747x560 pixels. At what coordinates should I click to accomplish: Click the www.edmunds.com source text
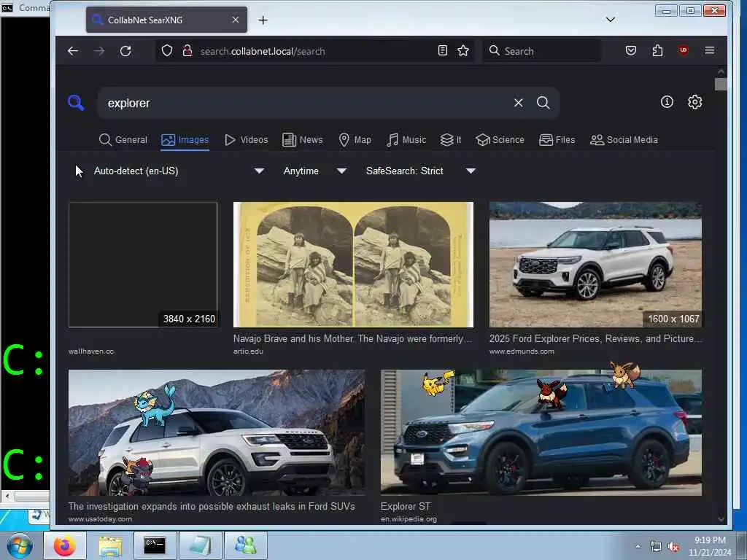(522, 351)
